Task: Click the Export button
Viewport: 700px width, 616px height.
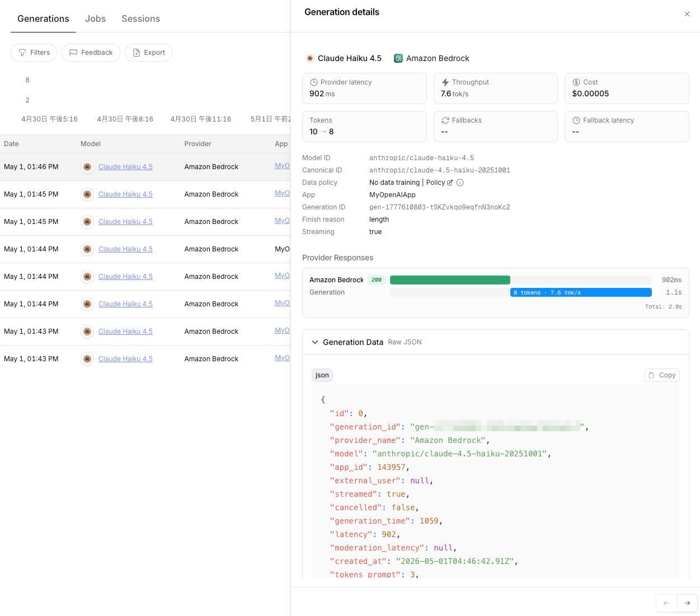Action: pos(148,53)
